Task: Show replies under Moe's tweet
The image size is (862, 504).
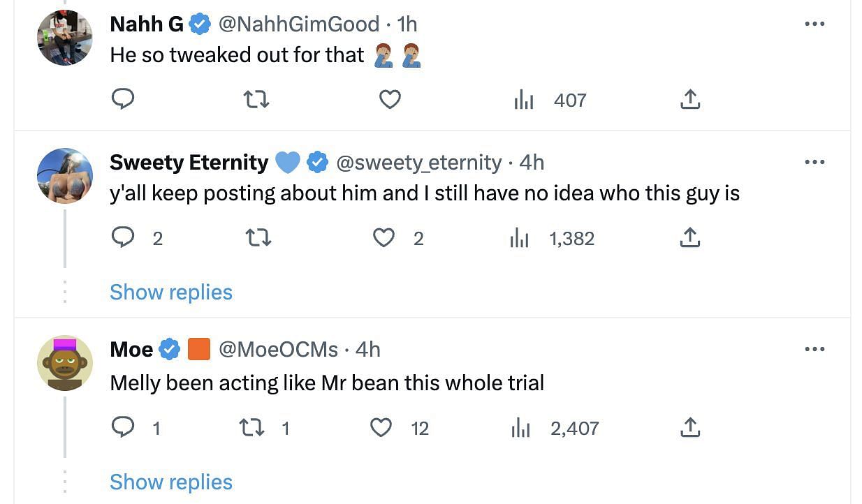Action: (171, 482)
